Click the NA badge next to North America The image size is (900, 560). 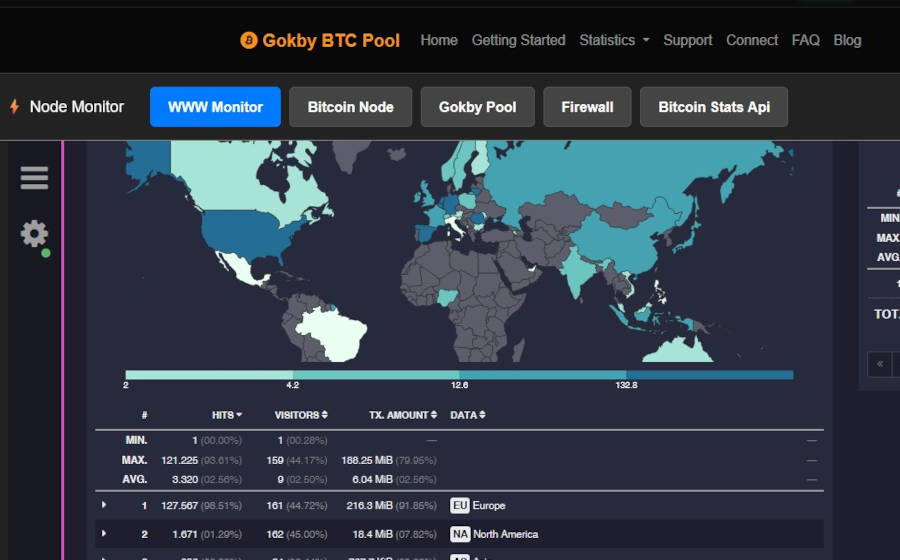(x=460, y=534)
